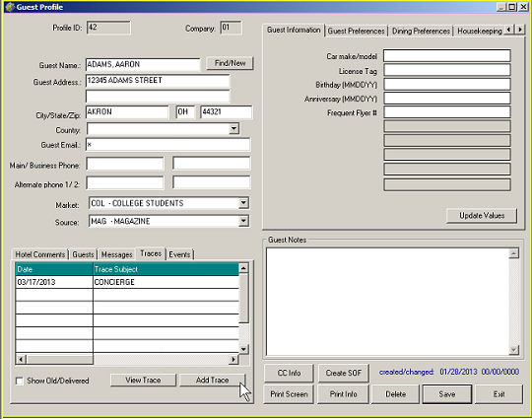Viewport: 532px width, 419px height.
Task: Open the Country dropdown
Action: [x=233, y=129]
